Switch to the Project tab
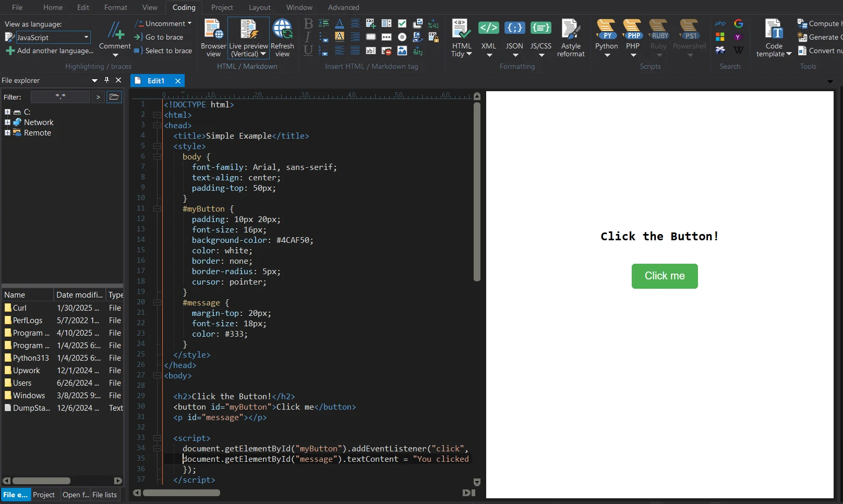This screenshot has height=504, width=843. 44,494
